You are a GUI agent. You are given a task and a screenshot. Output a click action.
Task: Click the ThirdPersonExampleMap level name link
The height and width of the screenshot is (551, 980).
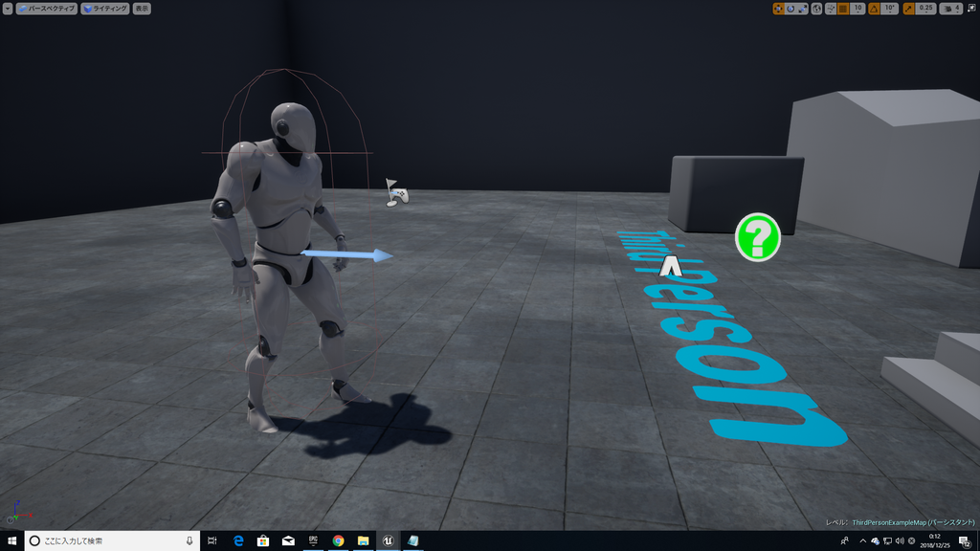coord(913,522)
